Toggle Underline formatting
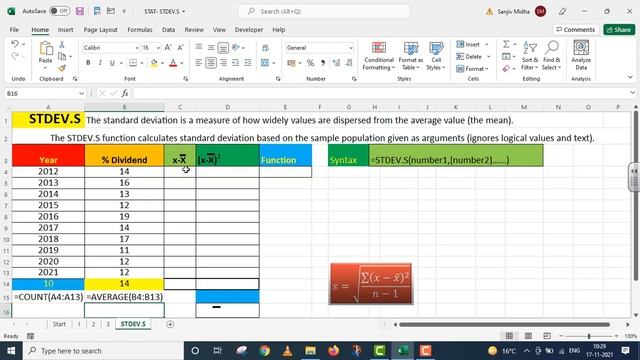The height and width of the screenshot is (360, 640). 112,63
